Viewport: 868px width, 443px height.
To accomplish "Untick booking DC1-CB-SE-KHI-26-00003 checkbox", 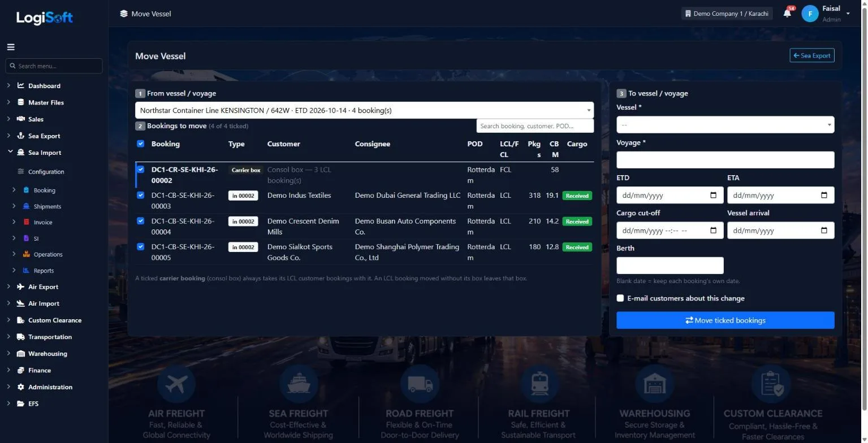I will [x=141, y=195].
